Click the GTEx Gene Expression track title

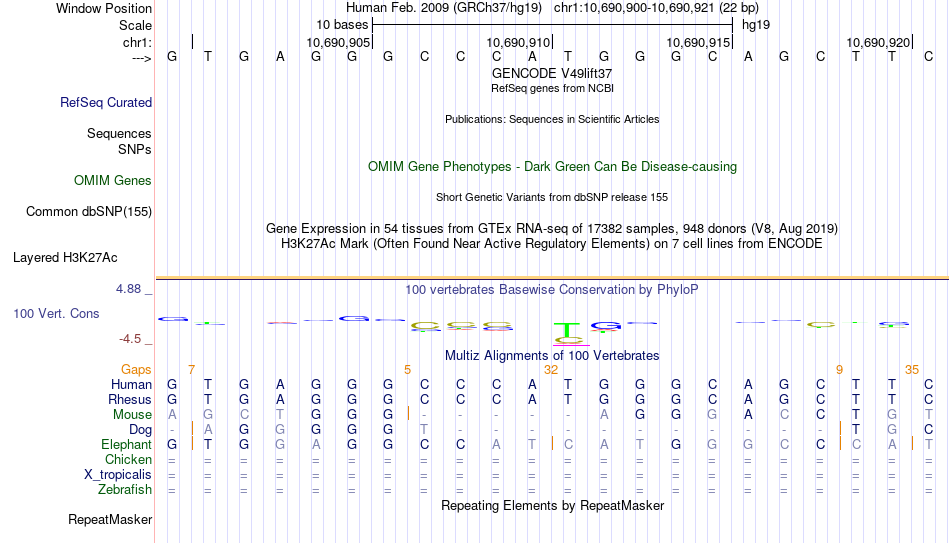[x=552, y=228]
